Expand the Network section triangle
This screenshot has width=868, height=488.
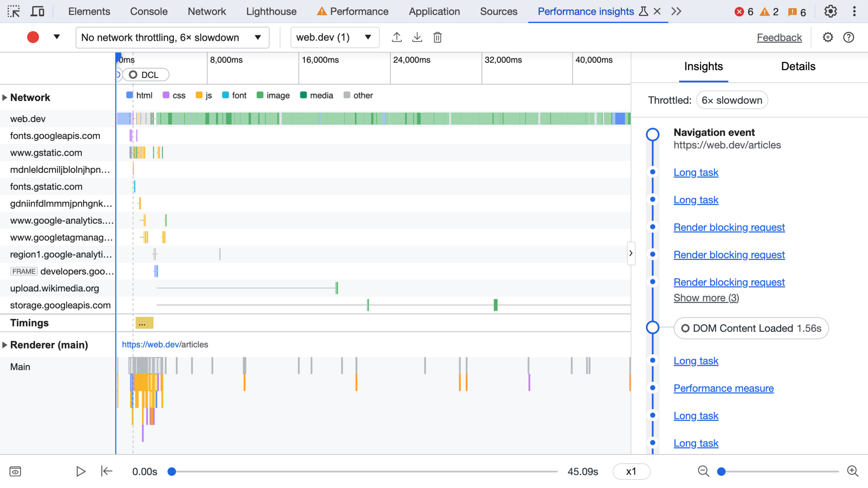coord(5,98)
